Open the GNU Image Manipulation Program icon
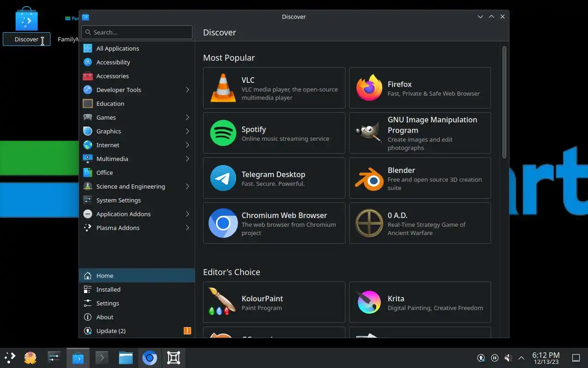 (x=369, y=133)
